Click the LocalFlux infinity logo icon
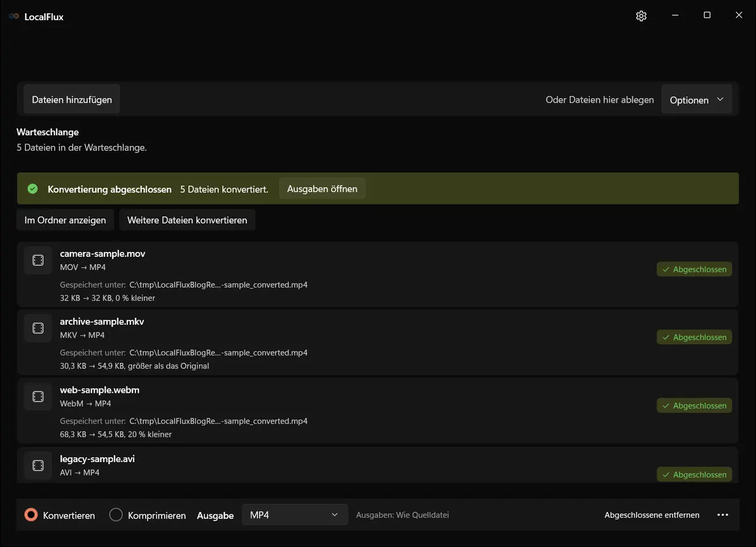Image resolution: width=756 pixels, height=547 pixels. (14, 17)
